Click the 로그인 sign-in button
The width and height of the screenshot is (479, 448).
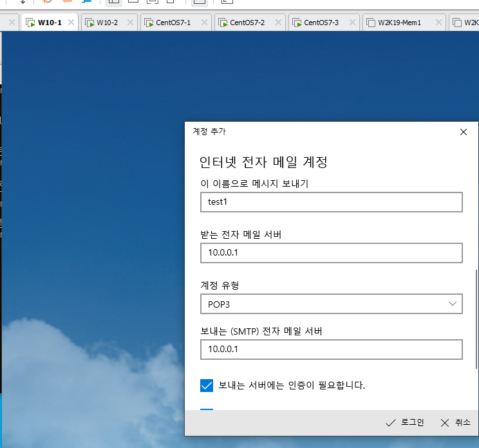click(405, 423)
